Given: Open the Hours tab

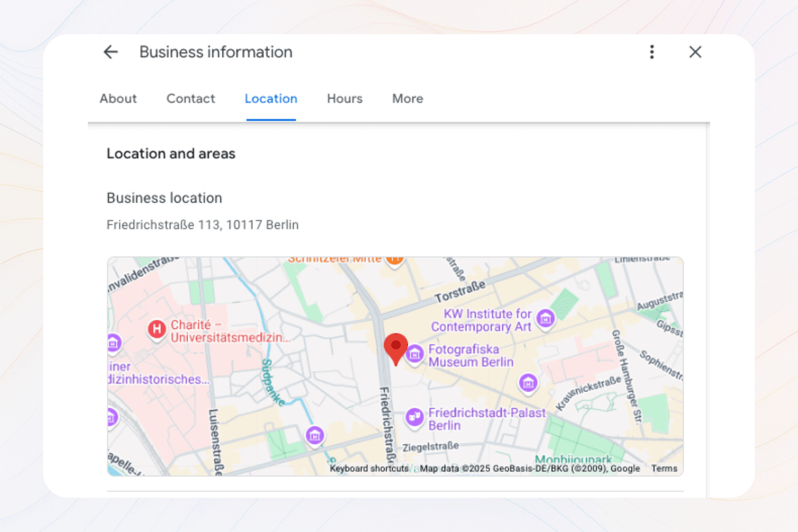Looking at the screenshot, I should coord(345,99).
